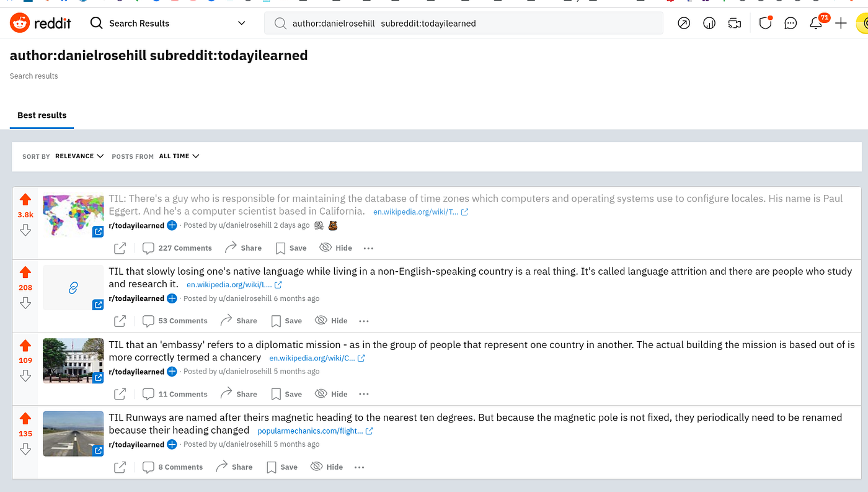The image size is (868, 492).
Task: Open the chat bubble icon in header
Action: (x=790, y=24)
